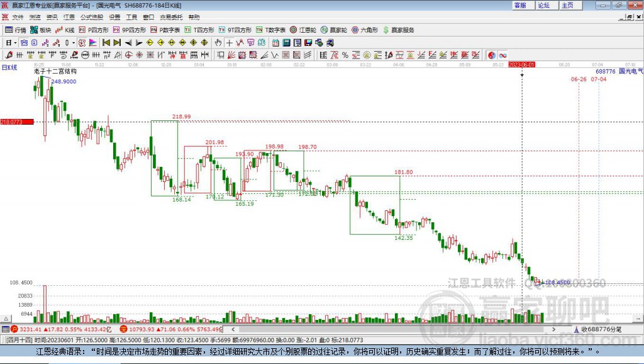This screenshot has height=364, width=644.
Task: Click the 国光电气 stock name
Action: click(631, 71)
